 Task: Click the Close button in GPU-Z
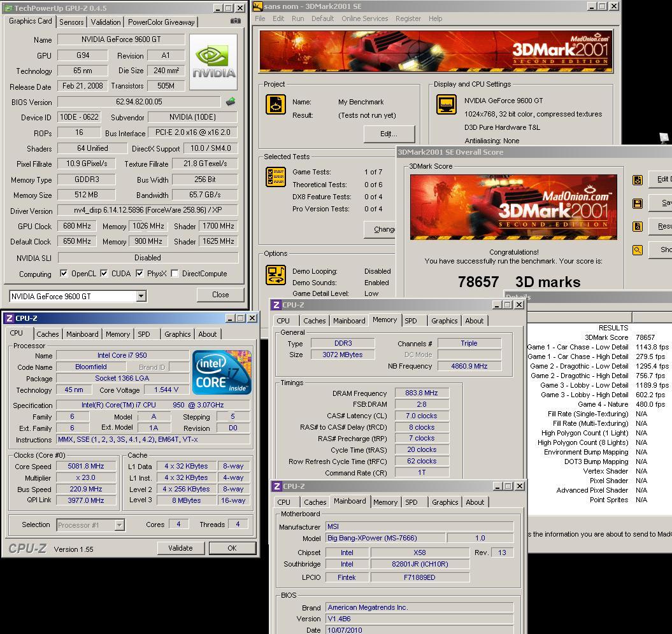coord(220,295)
